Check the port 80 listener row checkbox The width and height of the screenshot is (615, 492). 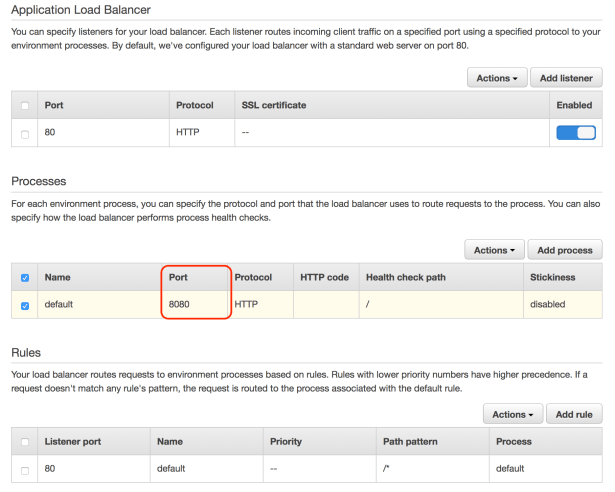[x=24, y=132]
